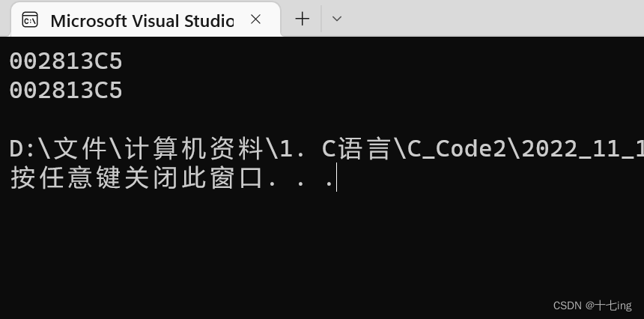Click empty title bar area beside chevron
This screenshot has height=319, width=644.
(x=493, y=19)
